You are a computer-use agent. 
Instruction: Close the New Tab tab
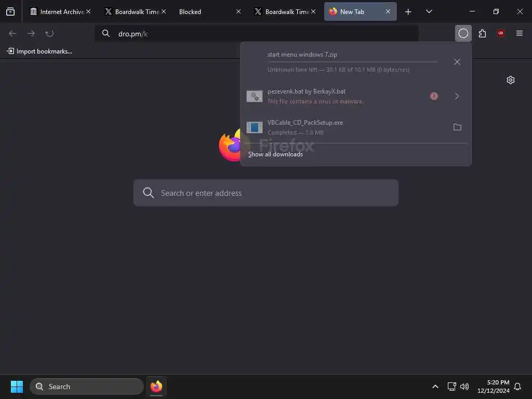tap(388, 11)
